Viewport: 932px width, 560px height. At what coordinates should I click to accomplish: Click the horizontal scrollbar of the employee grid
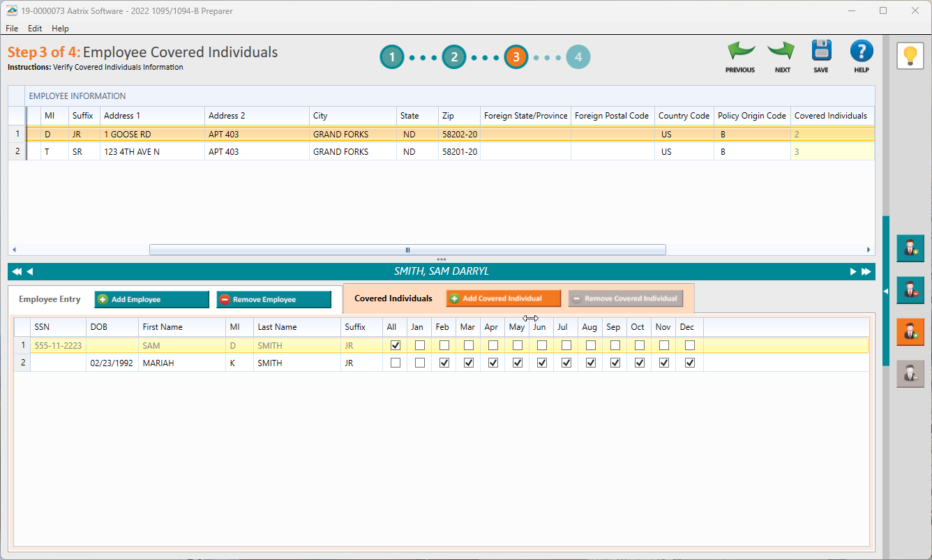tap(407, 249)
